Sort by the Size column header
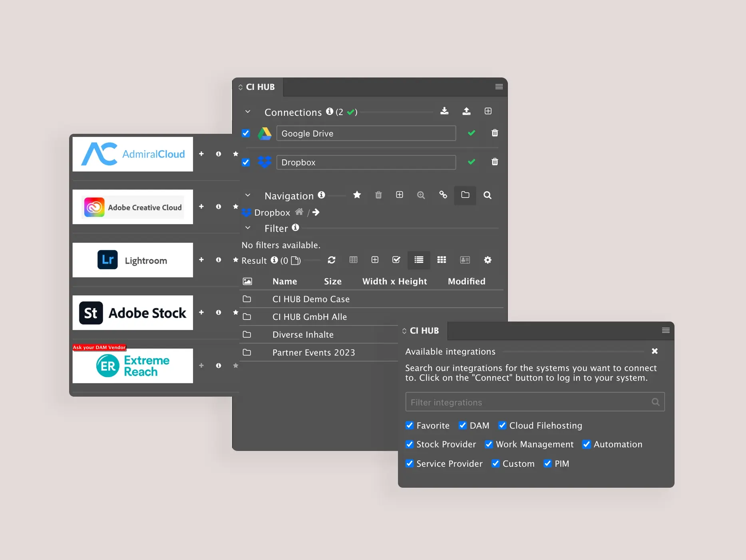 332,281
